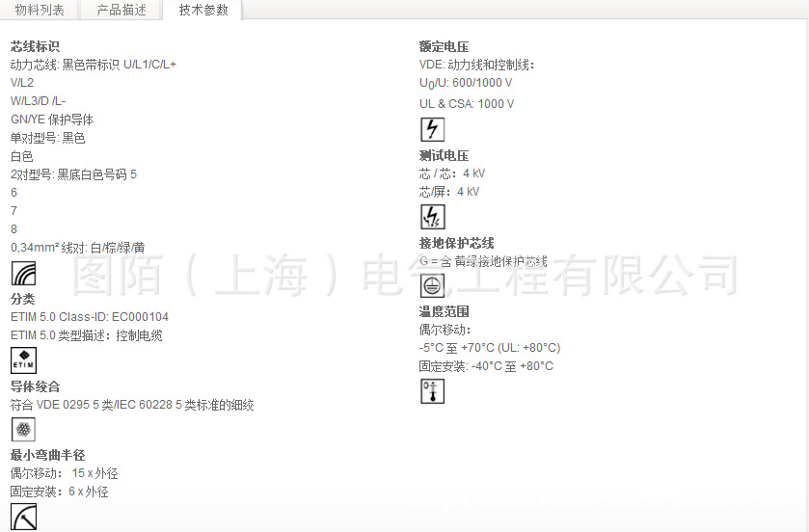The height and width of the screenshot is (532, 809).
Task: Click the line V/L2
Action: coord(22,83)
